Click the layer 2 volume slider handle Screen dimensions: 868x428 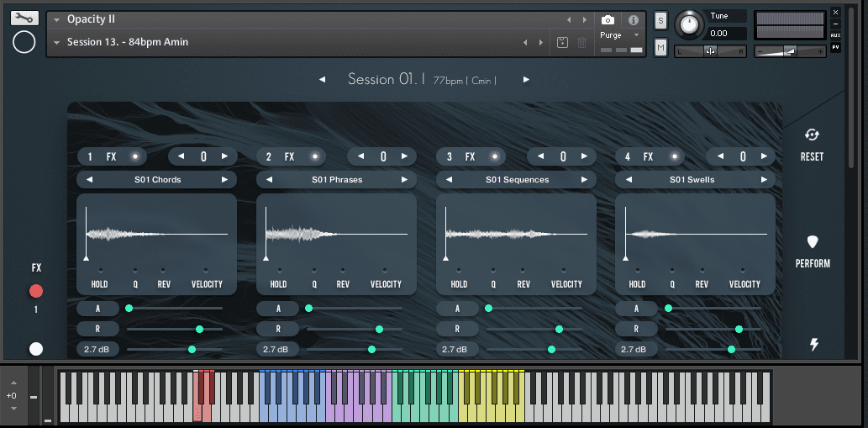click(x=371, y=349)
